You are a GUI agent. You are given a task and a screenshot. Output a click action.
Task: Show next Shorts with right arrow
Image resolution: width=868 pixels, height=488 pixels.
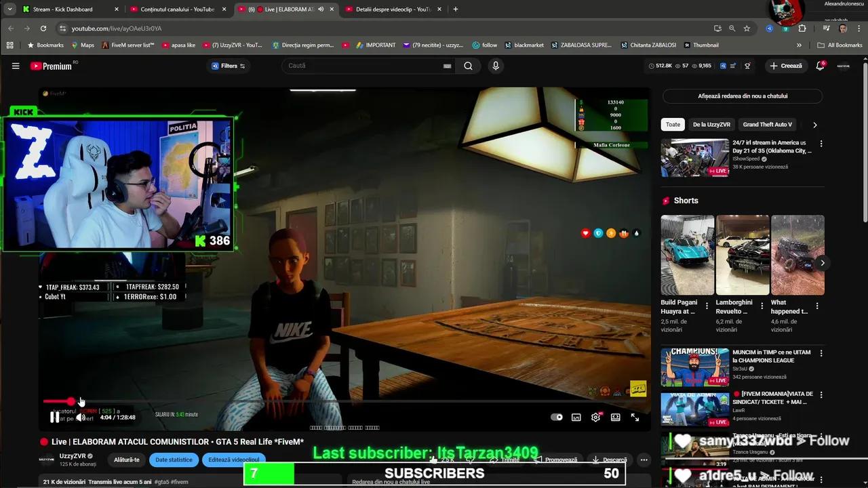[x=822, y=263]
